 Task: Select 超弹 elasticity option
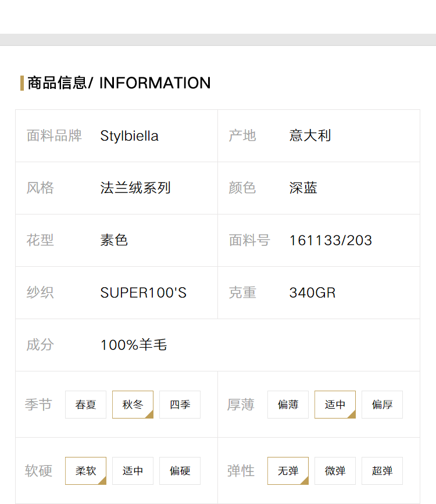tap(382, 470)
